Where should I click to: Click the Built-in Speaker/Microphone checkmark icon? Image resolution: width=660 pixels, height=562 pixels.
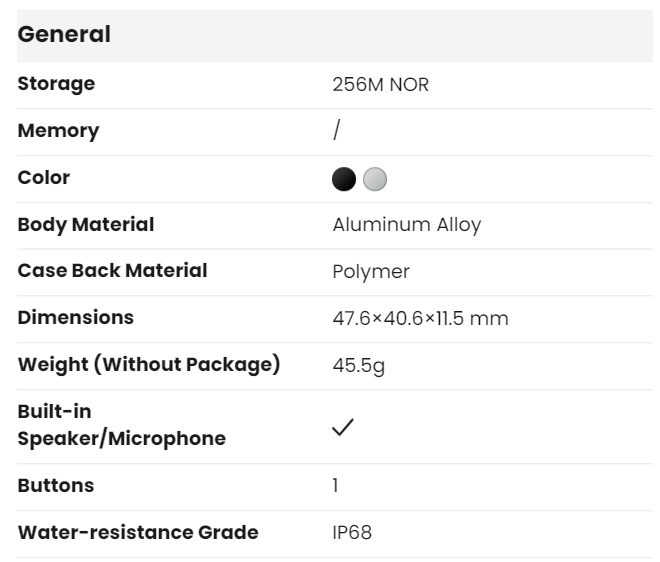tap(343, 427)
